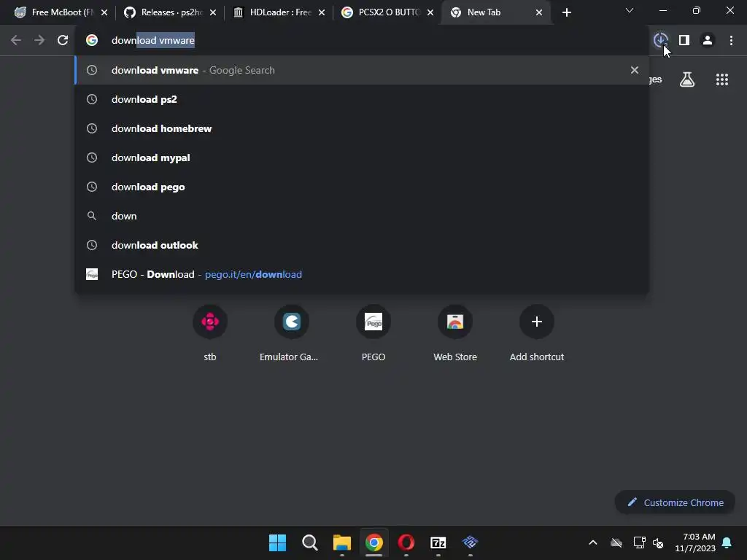
Task: Open a new tab with plus button
Action: click(x=566, y=12)
